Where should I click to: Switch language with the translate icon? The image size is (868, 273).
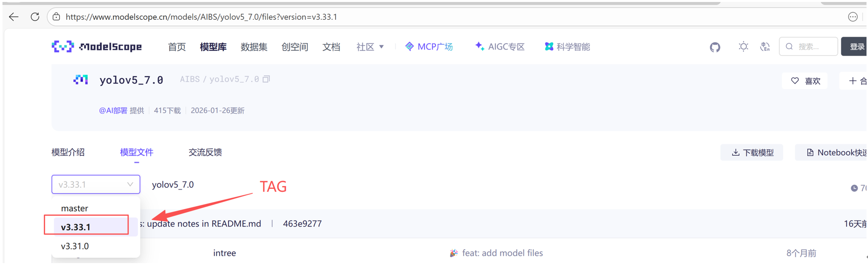(765, 46)
